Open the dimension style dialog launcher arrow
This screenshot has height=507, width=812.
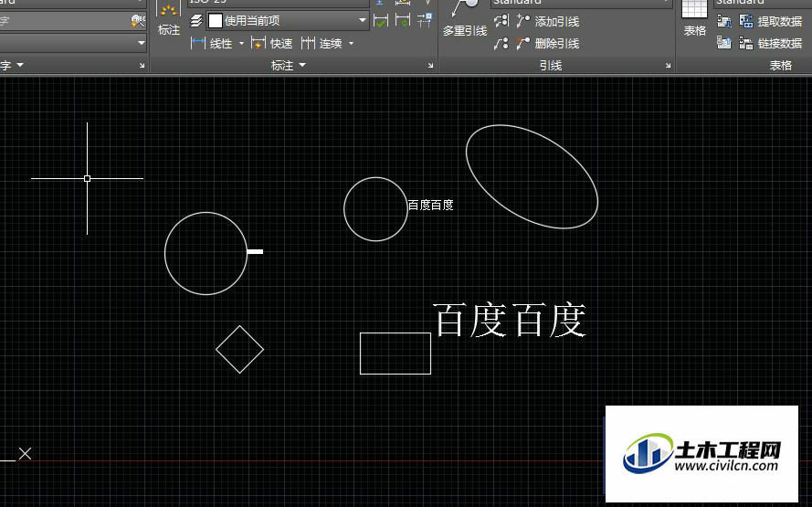(430, 66)
